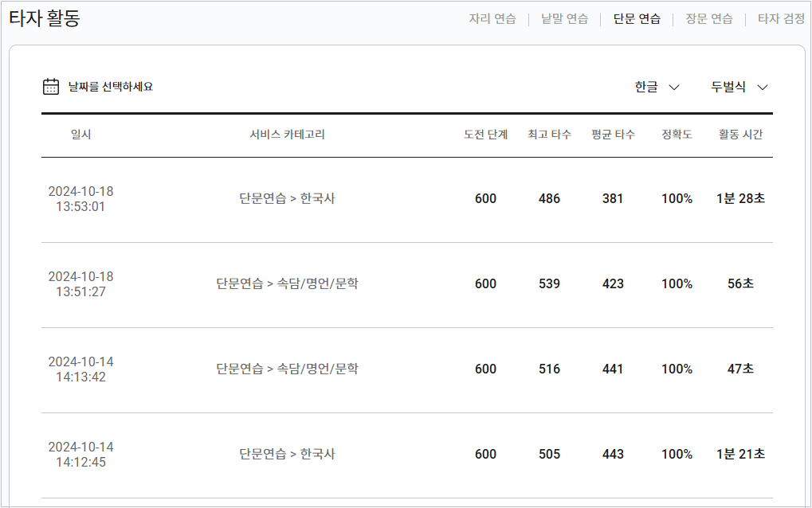Select the 2024-10-18 13:51:27 속담/명언/문학 record
This screenshot has height=508, width=812.
point(407,285)
